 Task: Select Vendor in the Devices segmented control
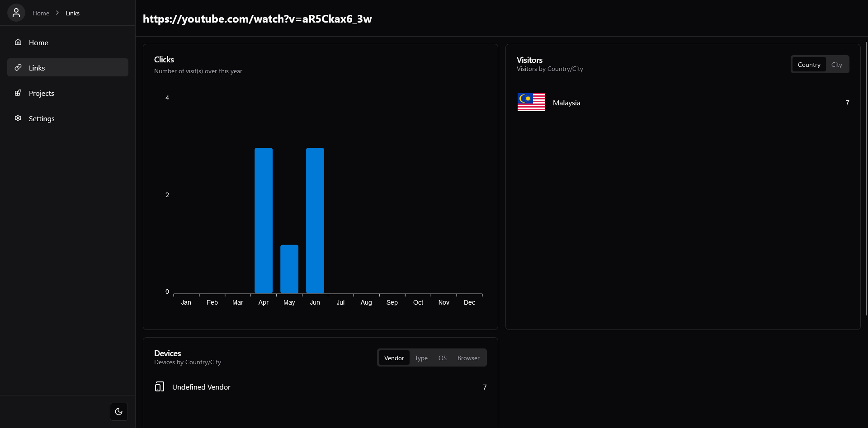click(x=394, y=357)
